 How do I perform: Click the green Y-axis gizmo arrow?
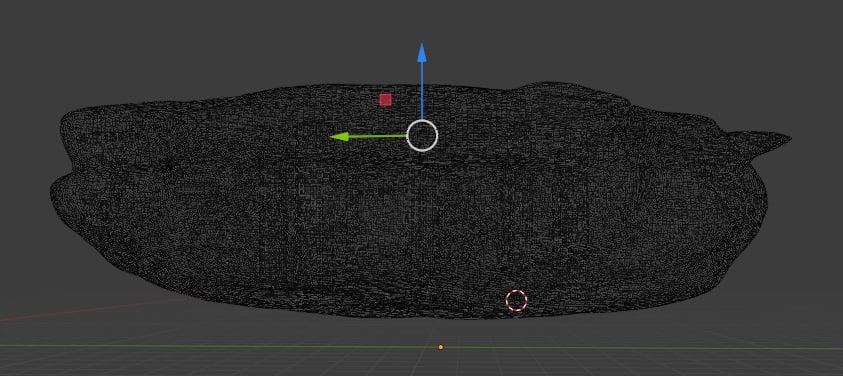point(368,137)
